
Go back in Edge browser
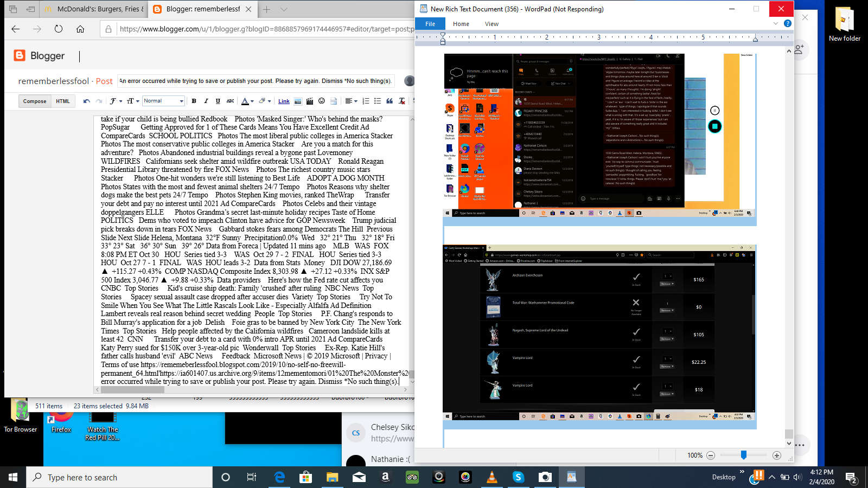15,29
